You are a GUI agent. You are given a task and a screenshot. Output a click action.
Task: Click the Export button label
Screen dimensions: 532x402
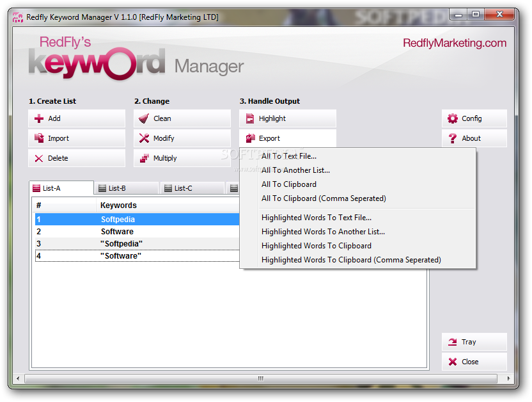(x=269, y=138)
